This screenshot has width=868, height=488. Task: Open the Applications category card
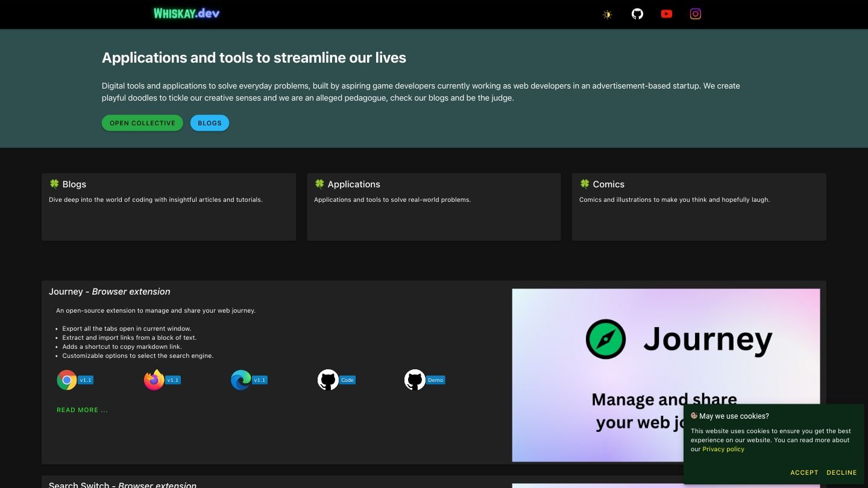pos(434,207)
